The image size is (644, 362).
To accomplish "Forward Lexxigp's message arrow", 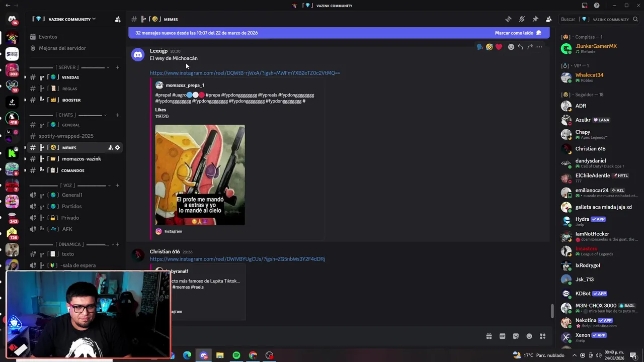I will 530,47.
